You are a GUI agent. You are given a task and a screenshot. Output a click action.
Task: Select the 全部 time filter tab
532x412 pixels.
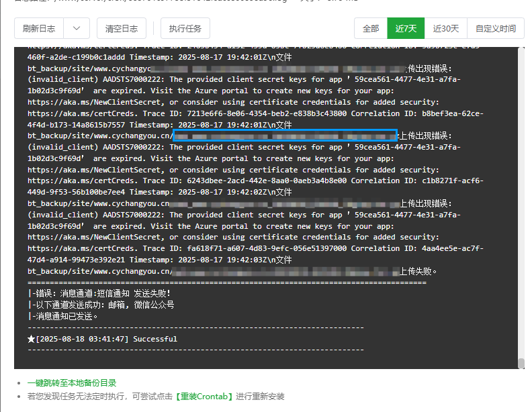coord(371,28)
